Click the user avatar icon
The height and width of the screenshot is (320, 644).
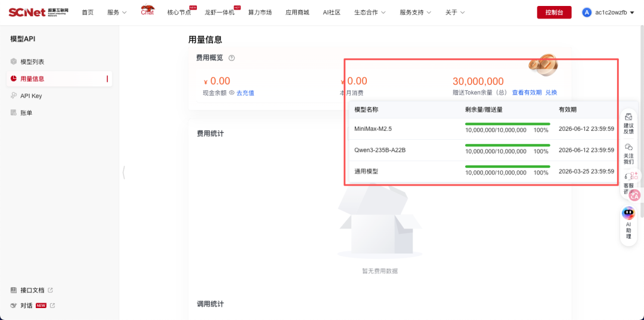tap(587, 13)
